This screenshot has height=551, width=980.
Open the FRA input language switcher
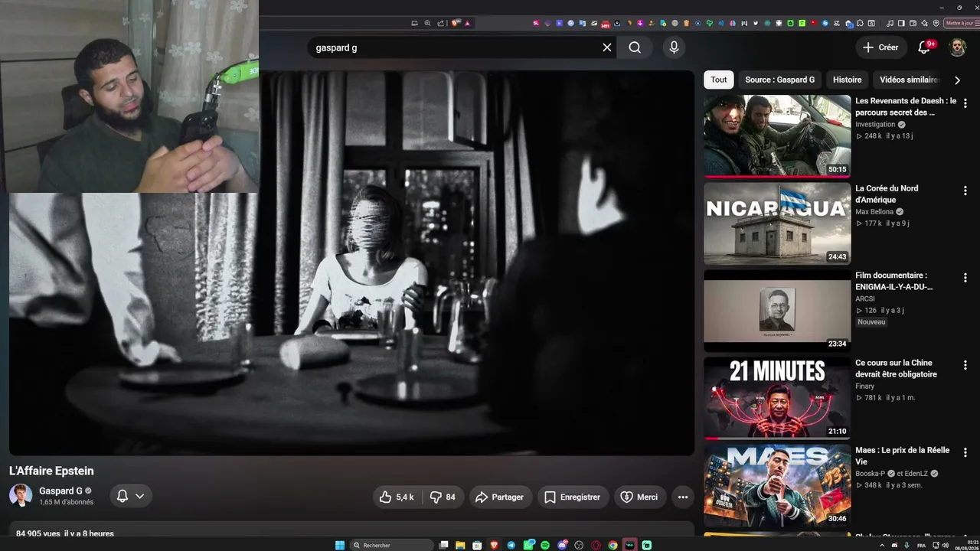pyautogui.click(x=921, y=545)
